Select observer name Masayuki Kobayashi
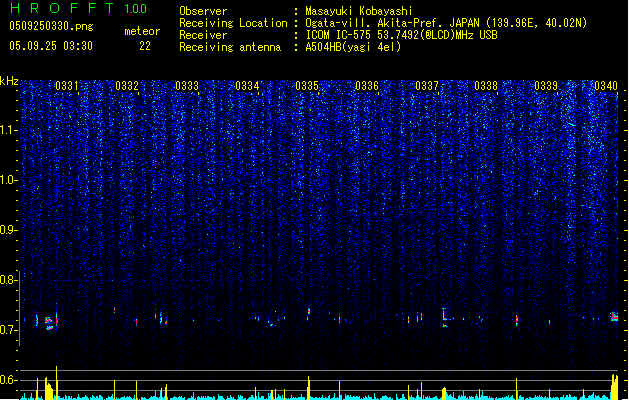Screen dimensions: 629x400 359,11
